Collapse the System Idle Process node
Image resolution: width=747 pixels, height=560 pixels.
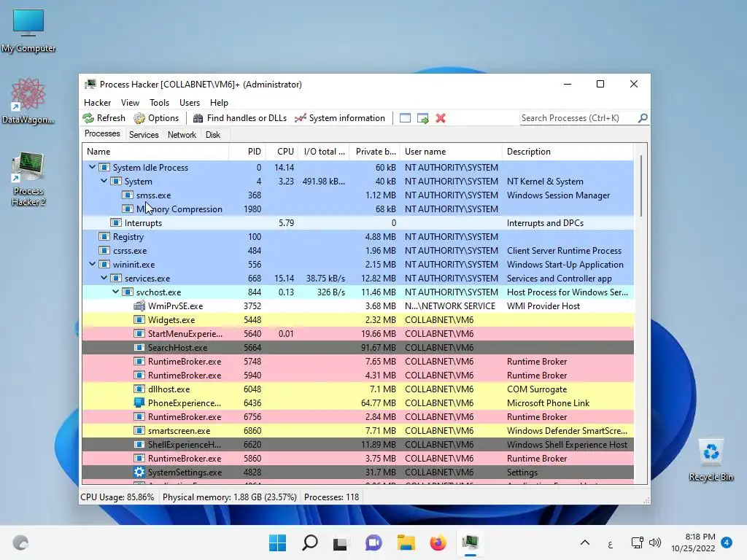pyautogui.click(x=93, y=167)
